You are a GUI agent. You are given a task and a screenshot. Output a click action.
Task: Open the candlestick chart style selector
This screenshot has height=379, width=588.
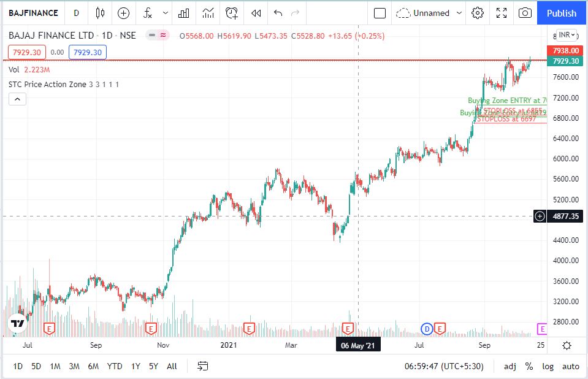click(x=101, y=13)
